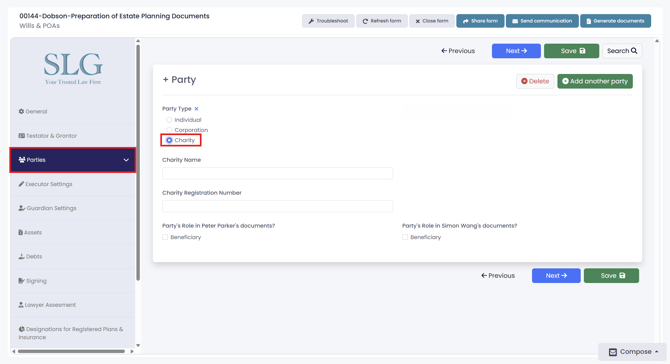
Task: Click Close form button
Action: (432, 21)
